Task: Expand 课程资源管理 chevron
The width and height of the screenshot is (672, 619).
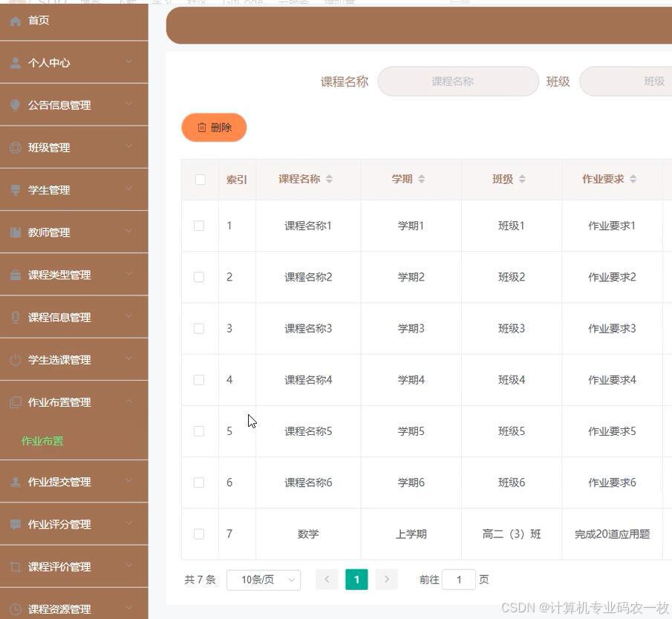Action: click(x=129, y=609)
